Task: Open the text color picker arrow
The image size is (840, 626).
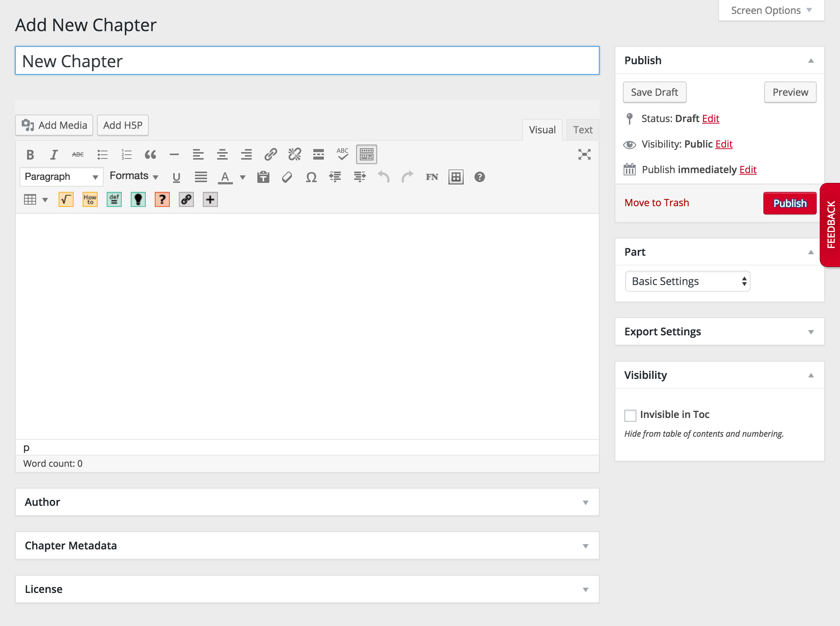Action: [x=243, y=177]
